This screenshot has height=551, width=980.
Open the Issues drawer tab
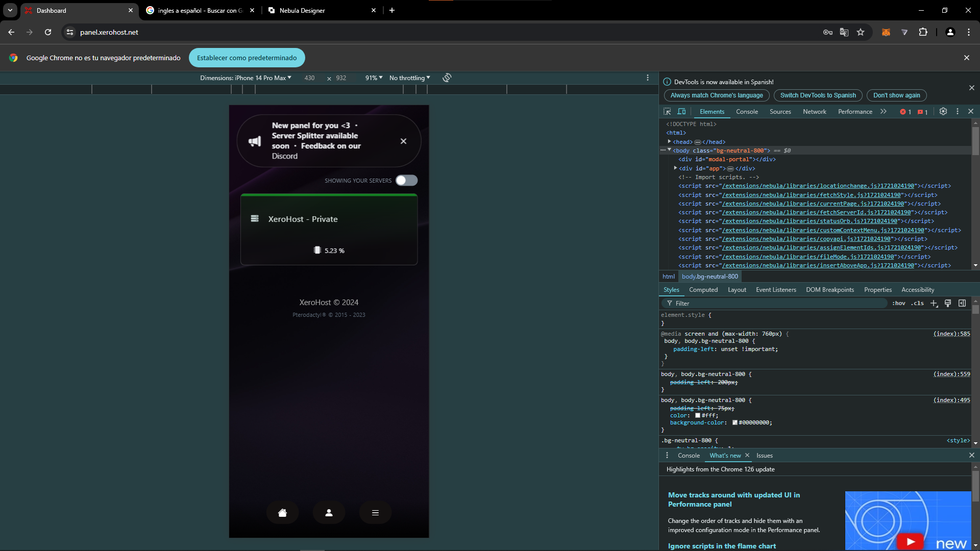764,456
